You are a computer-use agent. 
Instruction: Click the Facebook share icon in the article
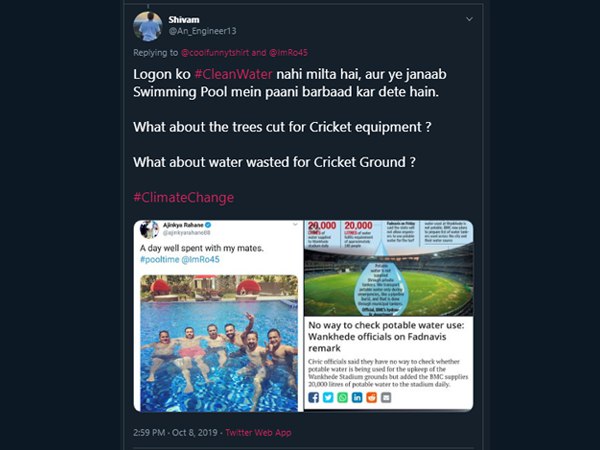[x=313, y=397]
